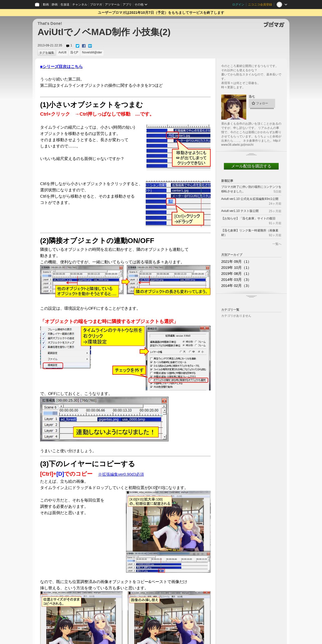Open image captioned 初期位置に配置される
The image size is (322, 644).
tap(168, 532)
